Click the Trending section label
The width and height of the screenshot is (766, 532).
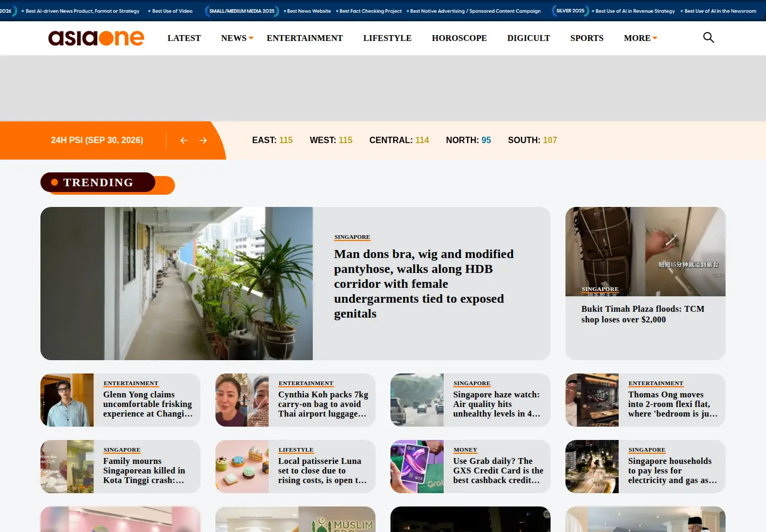98,182
